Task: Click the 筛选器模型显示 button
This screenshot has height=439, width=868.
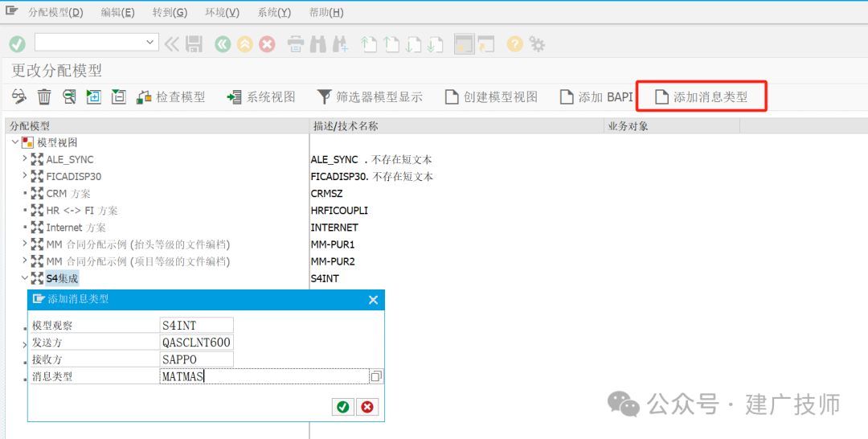Action: coord(370,96)
